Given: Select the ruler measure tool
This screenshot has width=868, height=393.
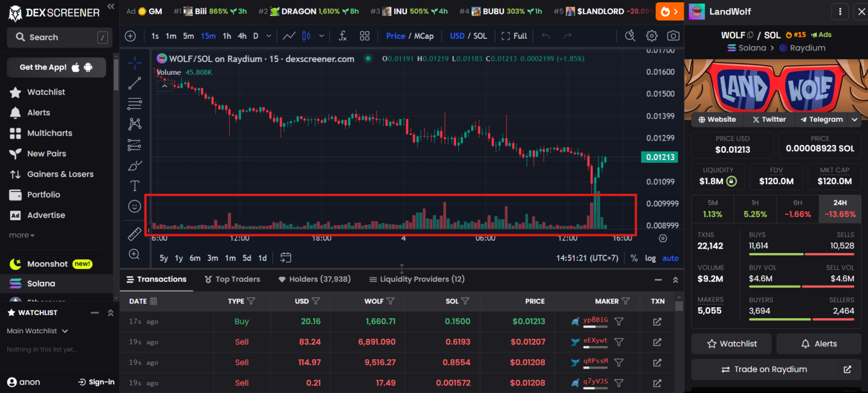Looking at the screenshot, I should click(x=135, y=234).
